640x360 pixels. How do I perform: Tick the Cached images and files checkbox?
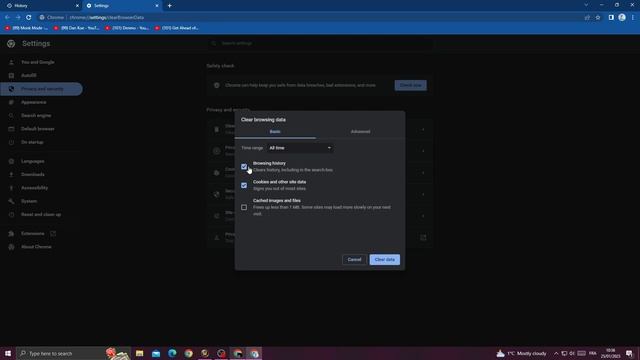pyautogui.click(x=244, y=207)
